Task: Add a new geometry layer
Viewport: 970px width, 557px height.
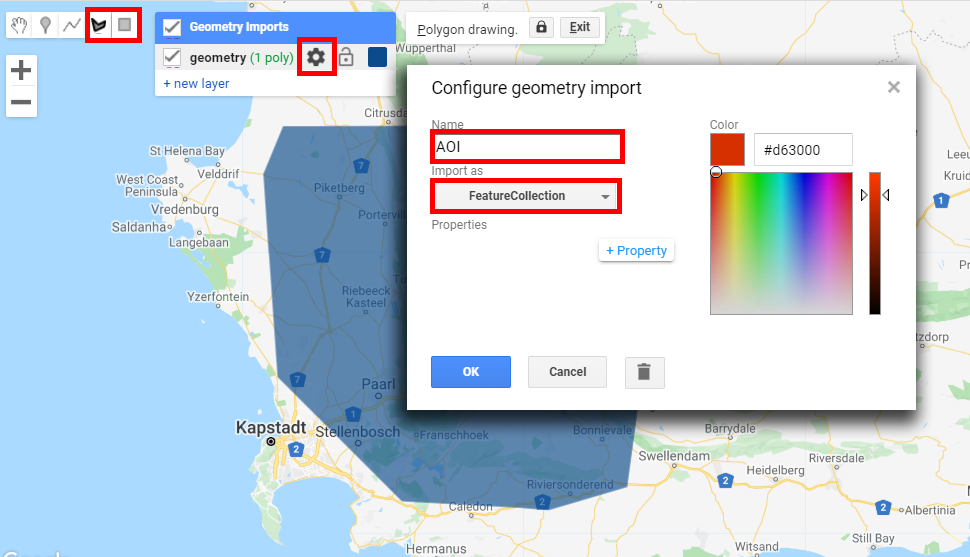Action: [196, 84]
